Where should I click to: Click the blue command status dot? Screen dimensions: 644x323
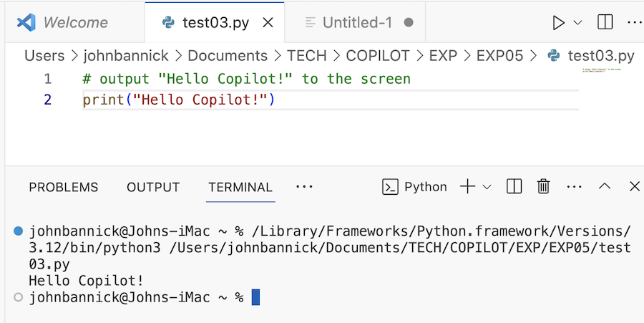pyautogui.click(x=18, y=231)
